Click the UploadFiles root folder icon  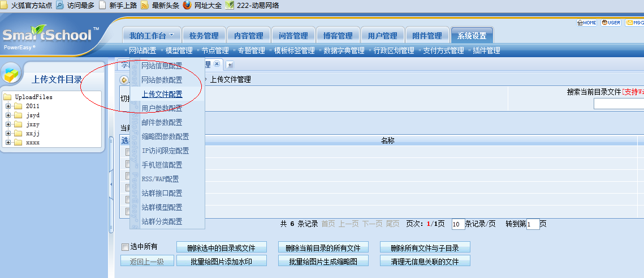8,97
